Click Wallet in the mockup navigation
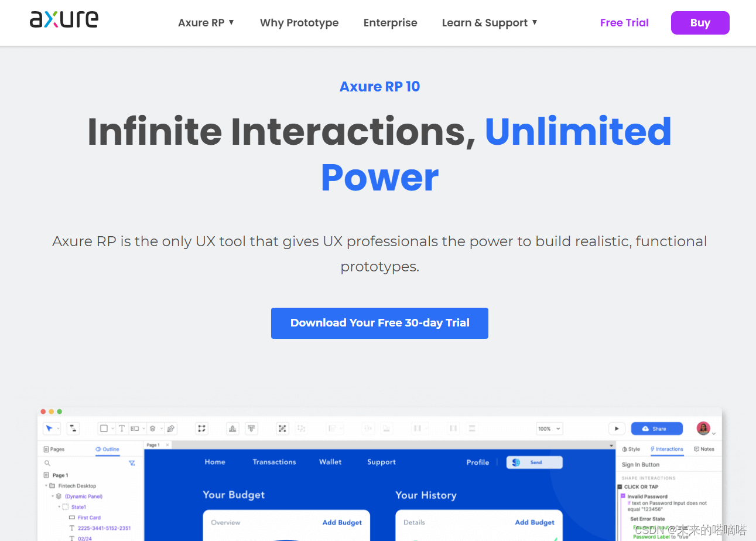Image resolution: width=756 pixels, height=541 pixels. pos(330,462)
